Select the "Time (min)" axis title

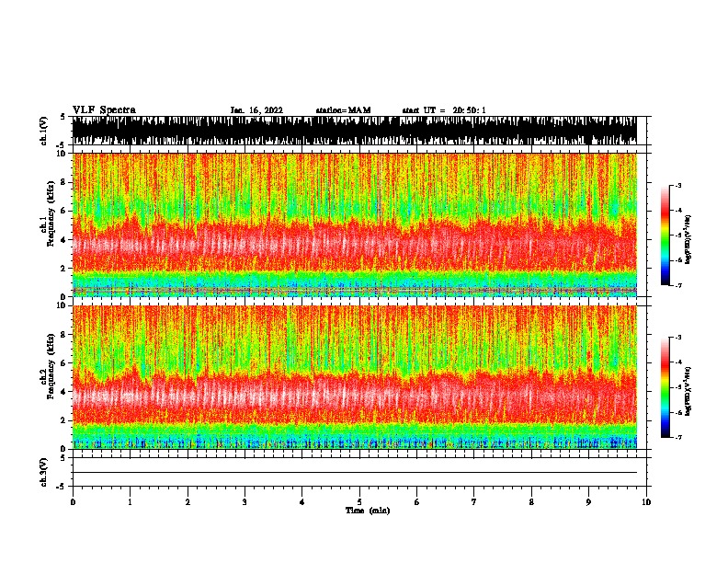368,511
